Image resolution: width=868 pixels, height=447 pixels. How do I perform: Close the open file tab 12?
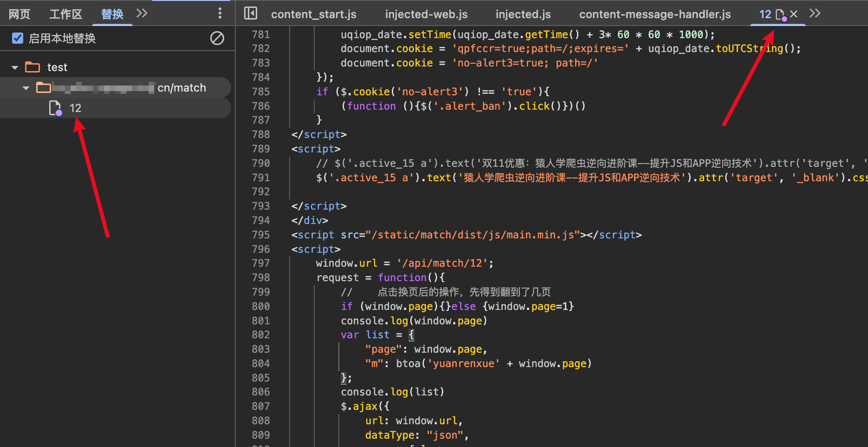[794, 14]
